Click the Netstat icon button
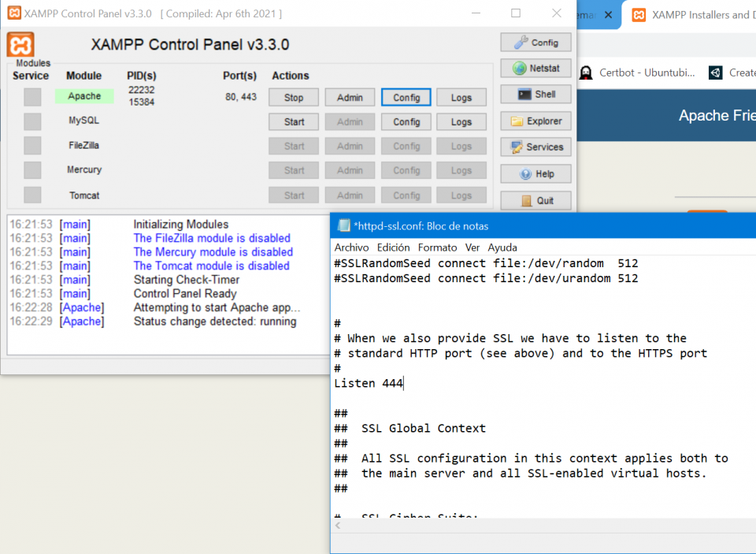756x554 pixels. pos(535,68)
